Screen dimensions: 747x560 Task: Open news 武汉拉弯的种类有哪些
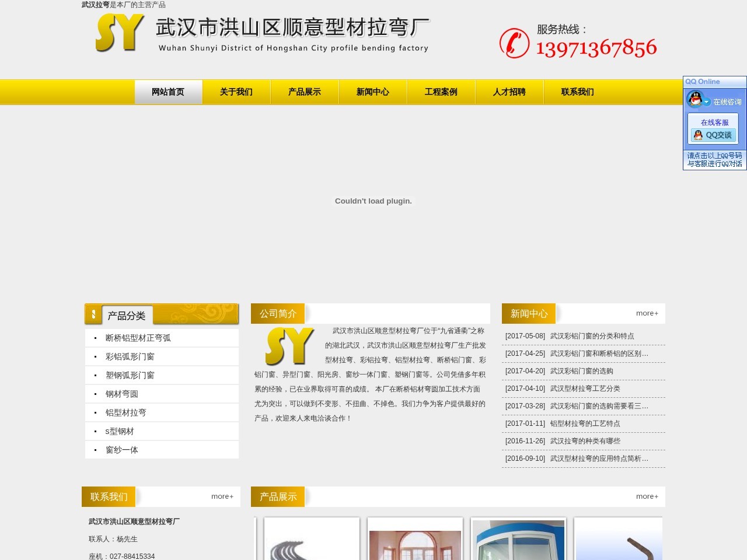coord(585,441)
